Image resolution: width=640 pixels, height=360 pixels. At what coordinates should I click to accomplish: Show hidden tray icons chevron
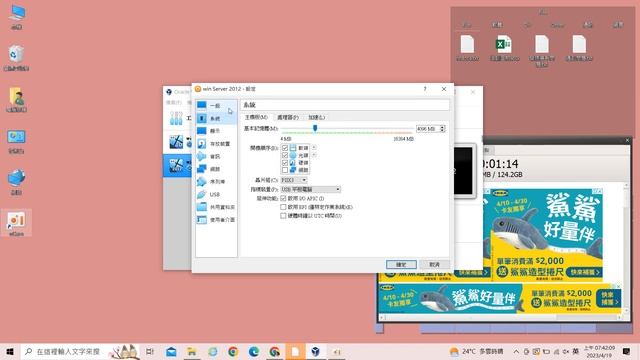(516, 351)
